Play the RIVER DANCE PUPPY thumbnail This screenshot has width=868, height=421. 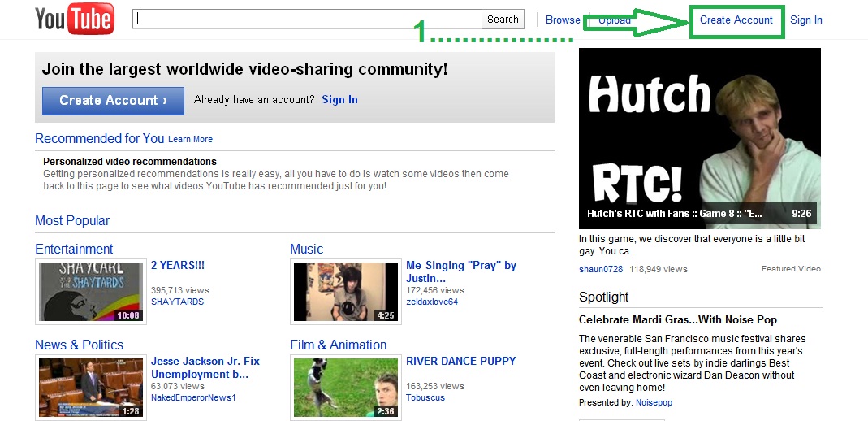[x=345, y=387]
